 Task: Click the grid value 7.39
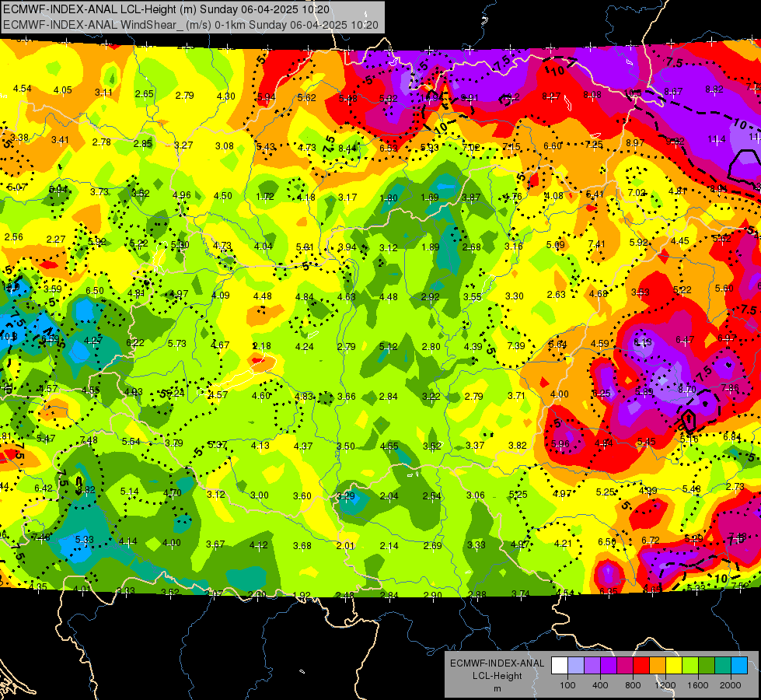(516, 345)
